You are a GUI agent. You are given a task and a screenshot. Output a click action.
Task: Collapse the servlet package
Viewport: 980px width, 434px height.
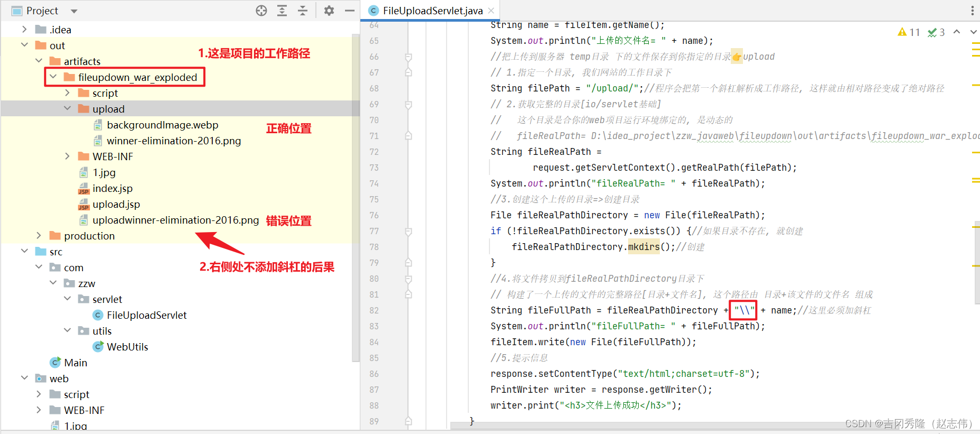click(67, 299)
